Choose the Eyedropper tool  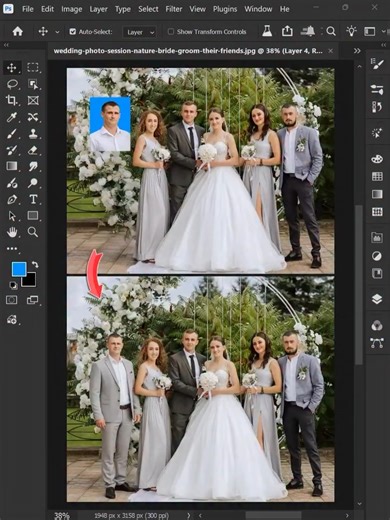point(12,117)
